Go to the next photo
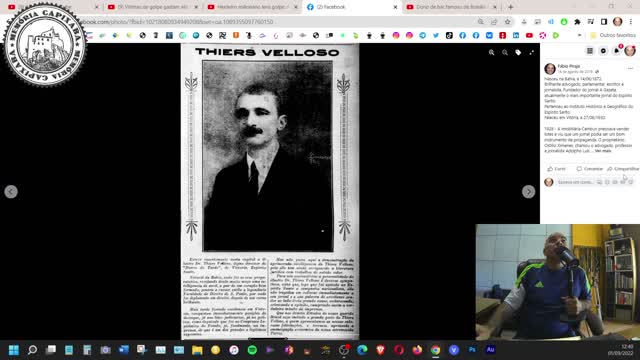This screenshot has width=640, height=360. click(x=529, y=191)
